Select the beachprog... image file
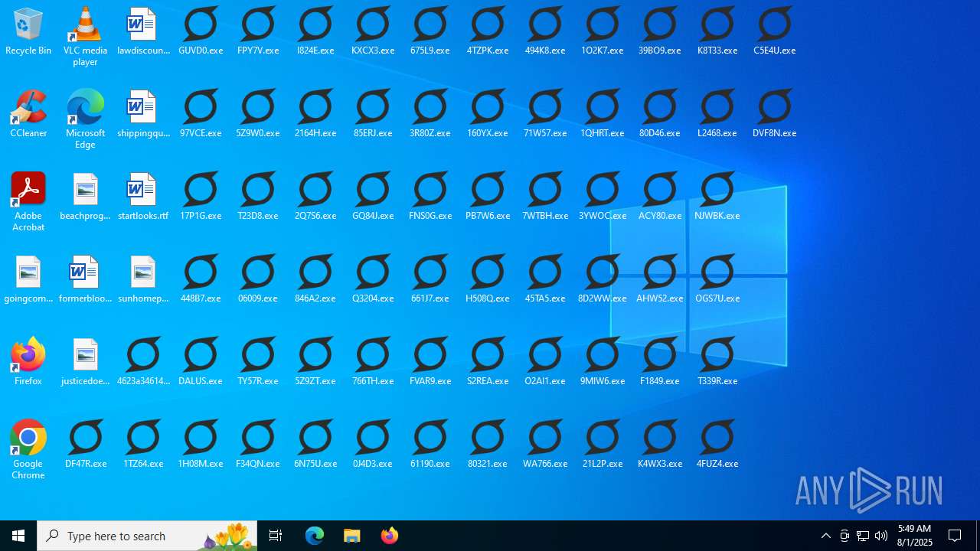The width and height of the screenshot is (980, 551). pyautogui.click(x=85, y=197)
